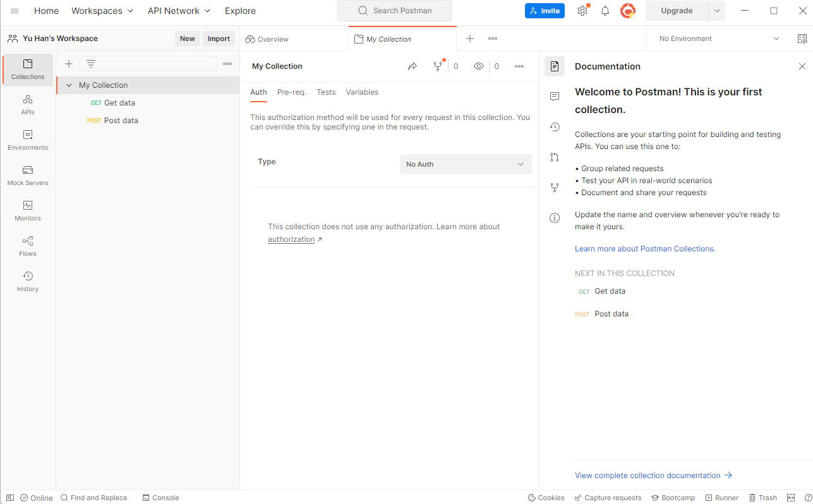Click the Search Postman field
The width and height of the screenshot is (813, 504).
395,11
